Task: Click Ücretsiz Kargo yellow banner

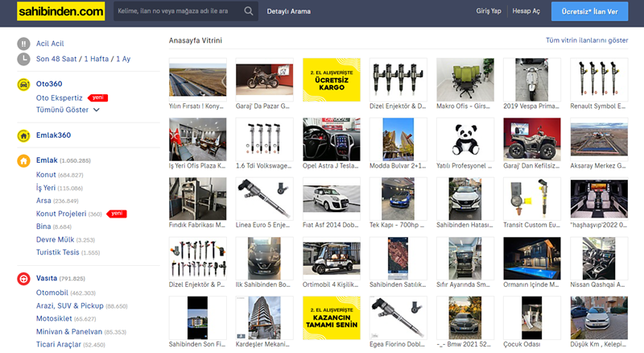Action: [332, 80]
